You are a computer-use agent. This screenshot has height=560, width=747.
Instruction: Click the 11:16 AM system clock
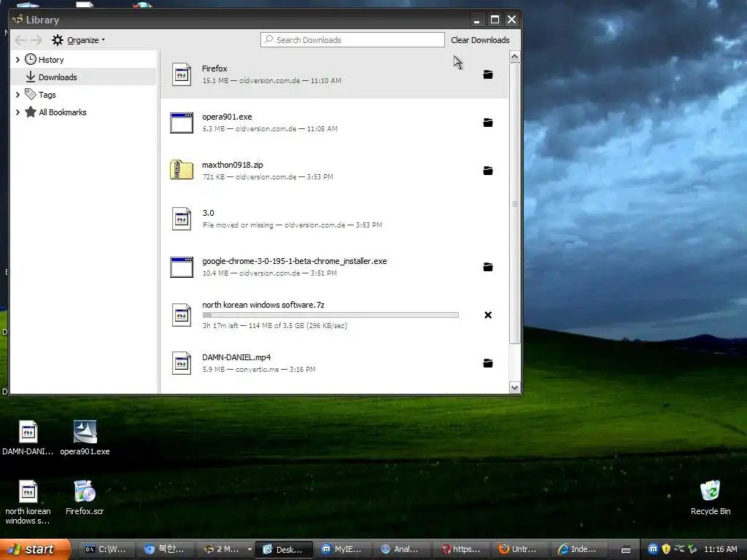(720, 549)
